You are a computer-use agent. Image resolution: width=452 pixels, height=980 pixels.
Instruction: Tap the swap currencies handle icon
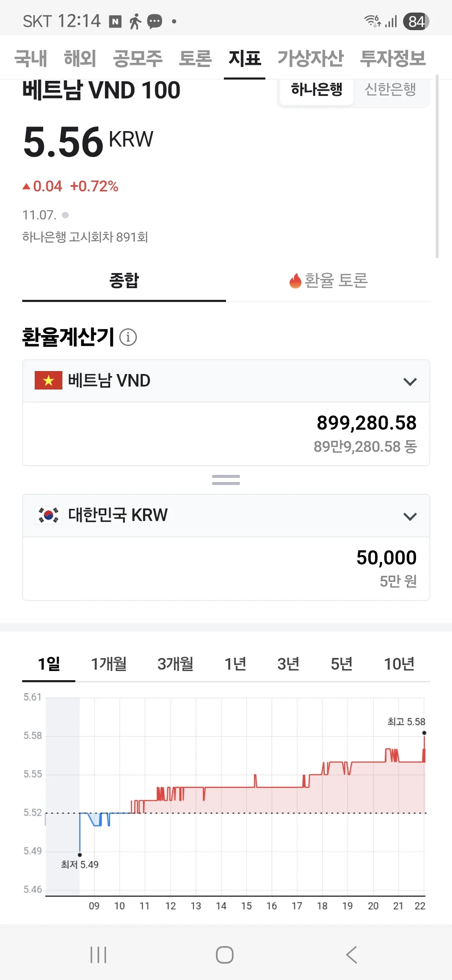point(226,480)
